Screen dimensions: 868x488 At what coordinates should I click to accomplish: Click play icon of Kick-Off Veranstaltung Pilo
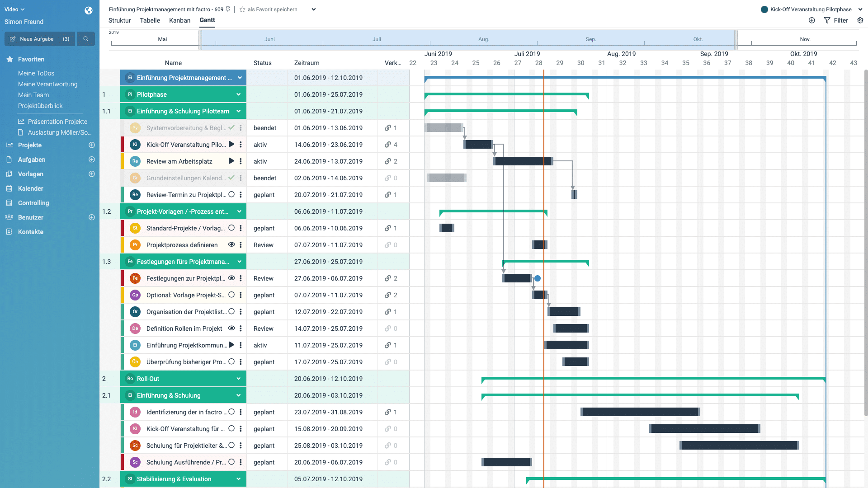231,144
